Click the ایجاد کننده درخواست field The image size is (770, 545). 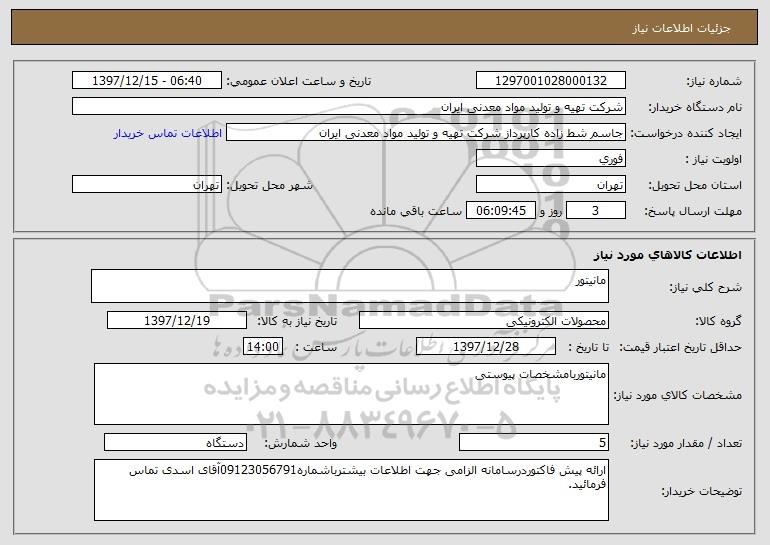pos(426,133)
